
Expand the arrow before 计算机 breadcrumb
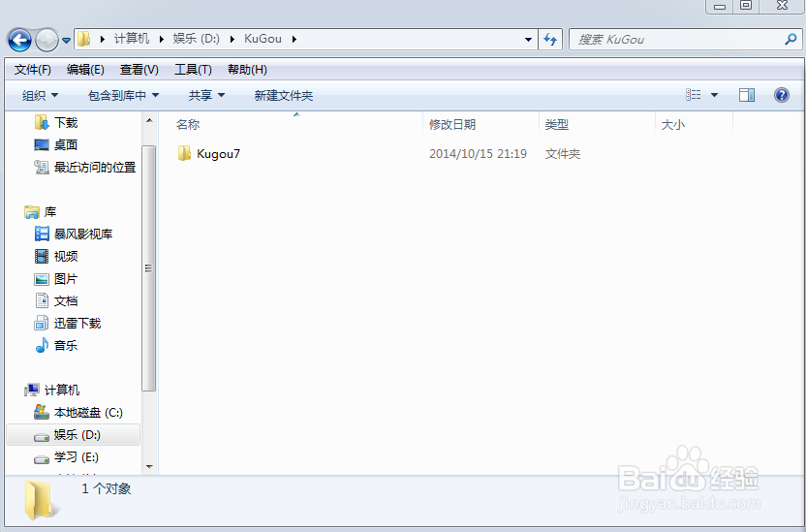[103, 39]
